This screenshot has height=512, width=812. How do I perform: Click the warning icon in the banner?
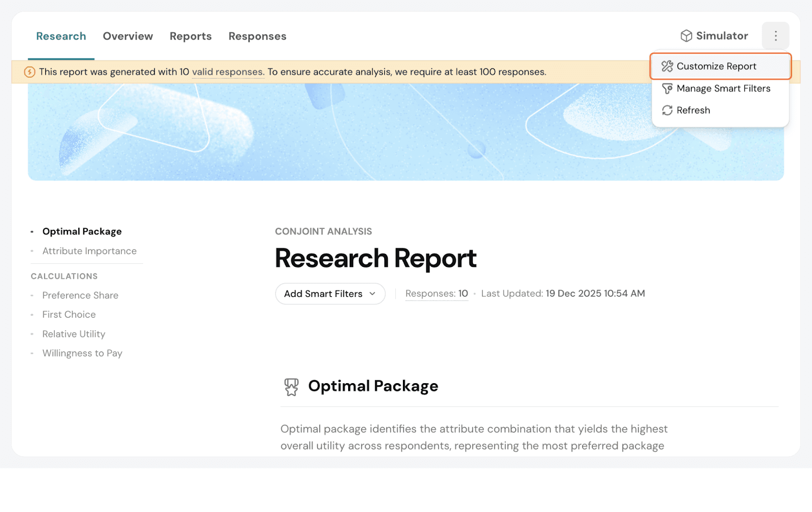30,72
